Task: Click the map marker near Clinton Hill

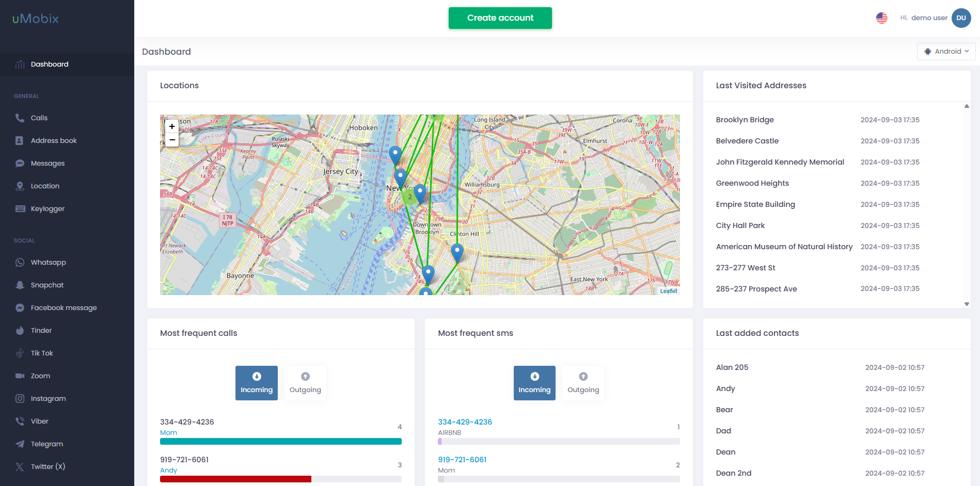Action: coord(457,253)
